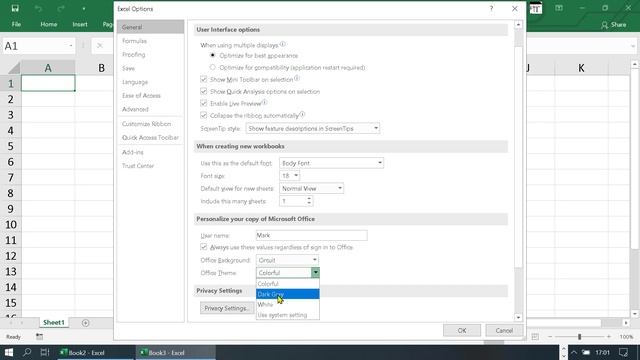Open the default font dropdown (Body Font)
This screenshot has width=640, height=360.
pos(331,163)
